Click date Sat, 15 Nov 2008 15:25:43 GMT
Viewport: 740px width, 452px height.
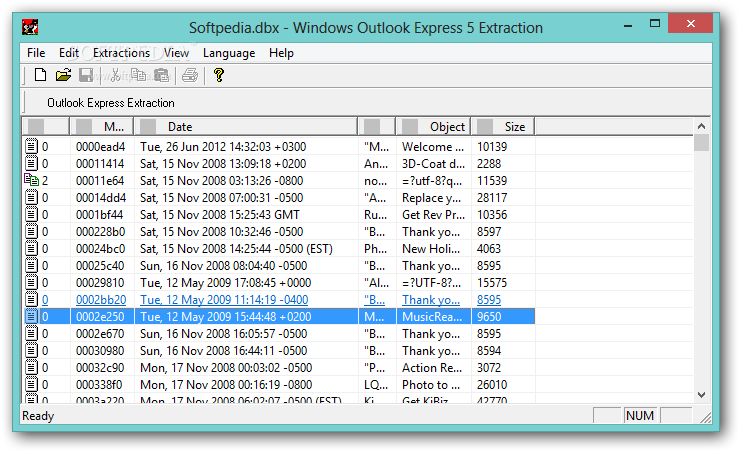pos(219,215)
